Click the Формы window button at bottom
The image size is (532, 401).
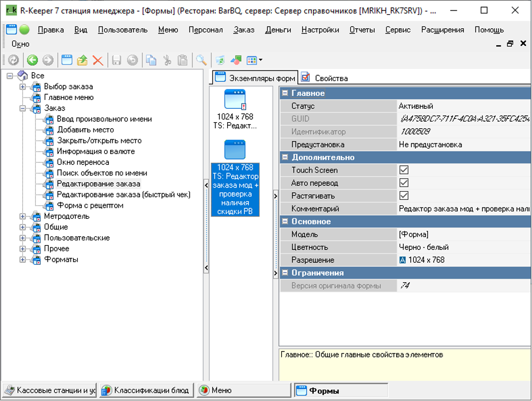pos(341,390)
